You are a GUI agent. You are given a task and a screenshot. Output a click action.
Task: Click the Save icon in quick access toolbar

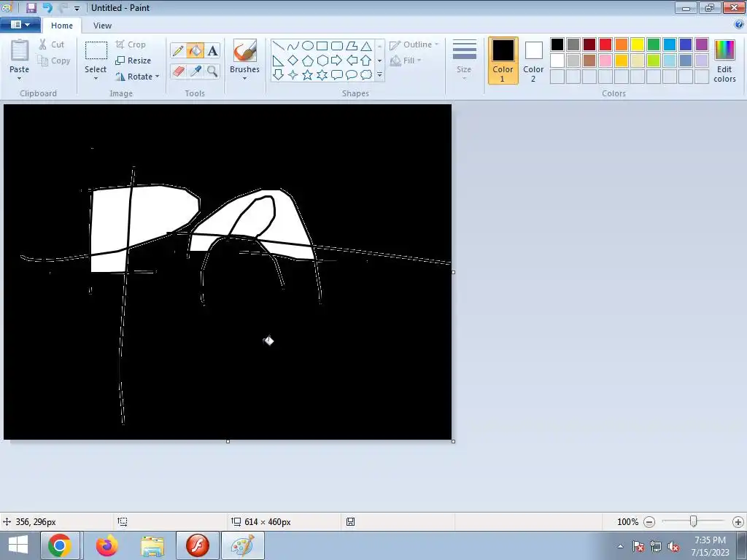tap(31, 8)
